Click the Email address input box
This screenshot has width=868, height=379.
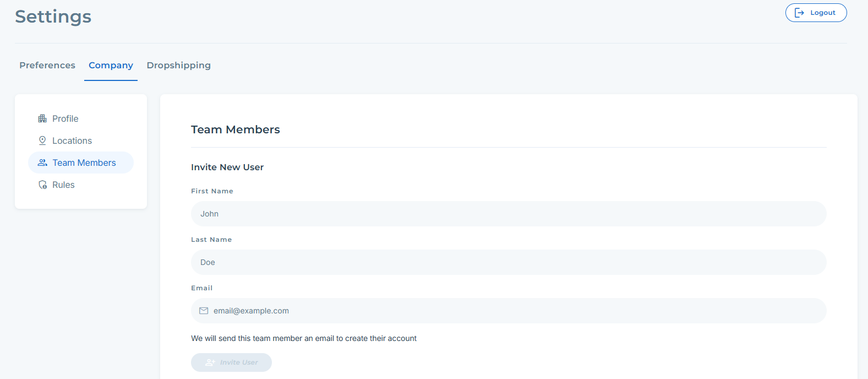[x=517, y=311]
